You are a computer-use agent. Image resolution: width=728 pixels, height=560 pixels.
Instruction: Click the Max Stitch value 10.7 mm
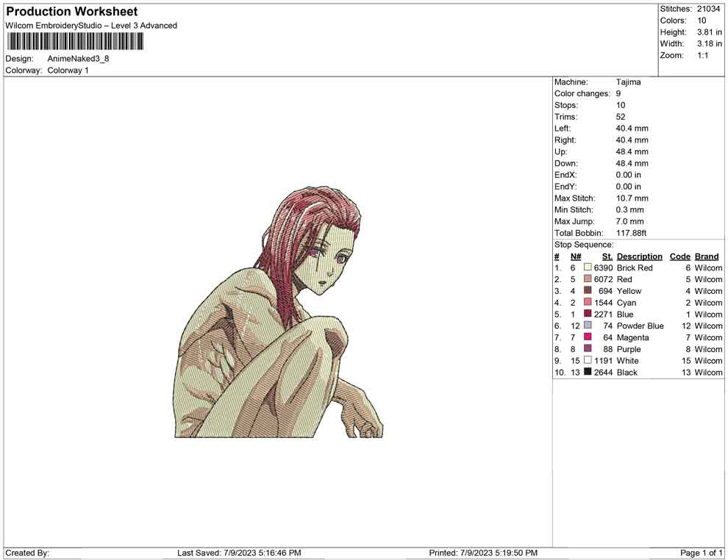tap(632, 198)
